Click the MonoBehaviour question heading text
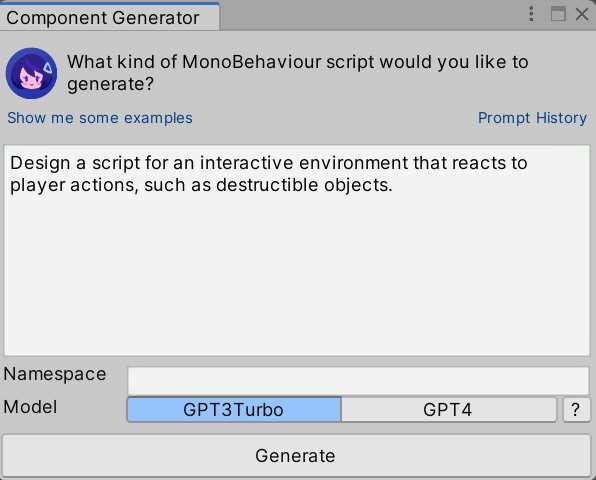596x480 pixels. [x=298, y=73]
